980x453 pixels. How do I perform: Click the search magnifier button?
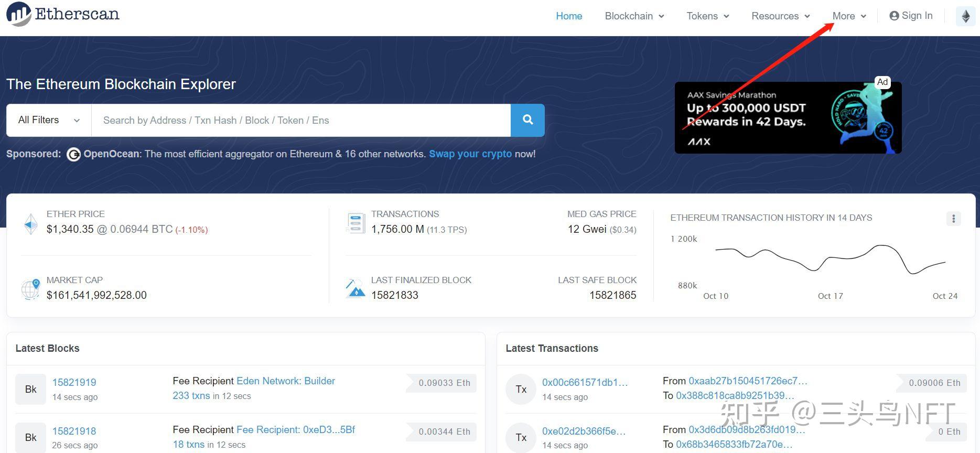click(527, 120)
